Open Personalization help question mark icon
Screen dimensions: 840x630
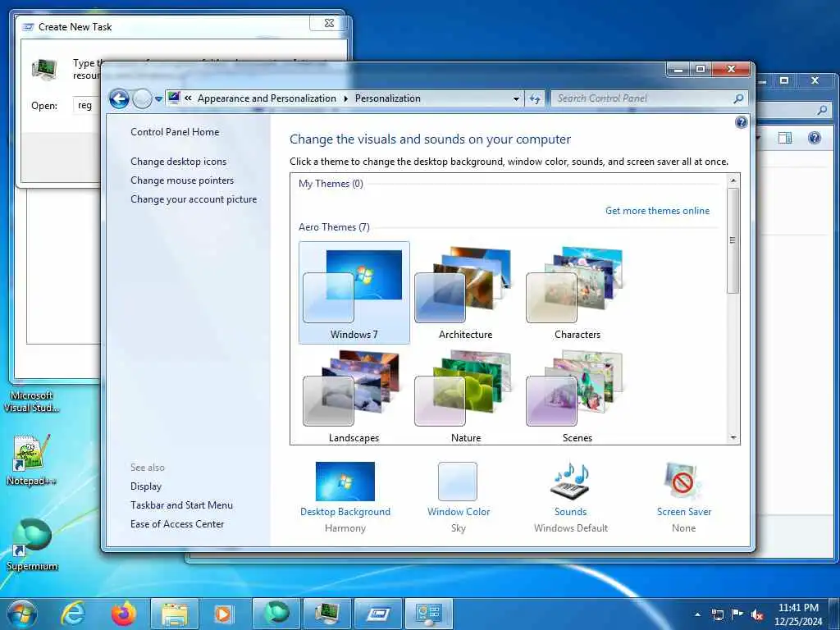point(741,123)
